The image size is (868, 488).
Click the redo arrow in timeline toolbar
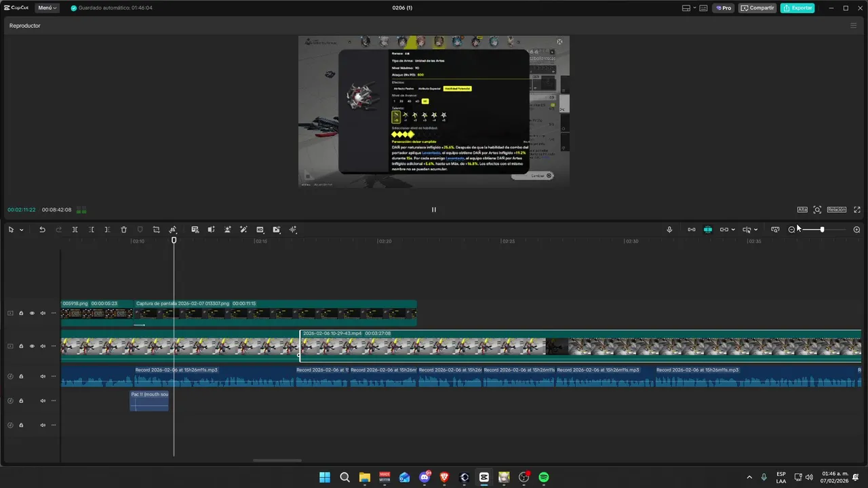[x=58, y=230]
